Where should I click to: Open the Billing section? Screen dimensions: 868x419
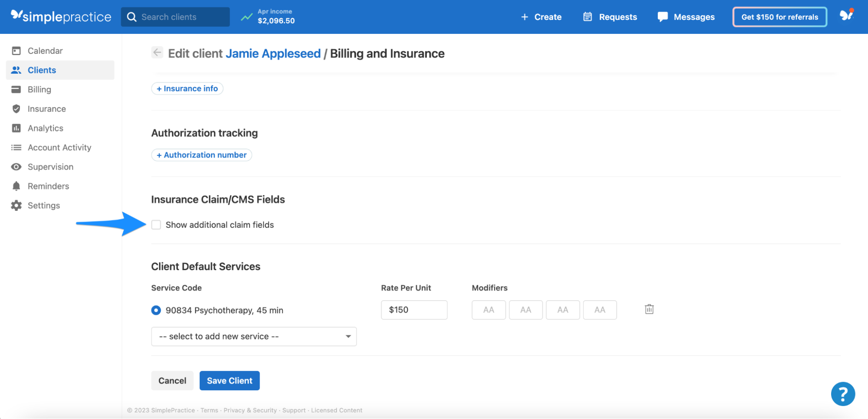click(40, 89)
